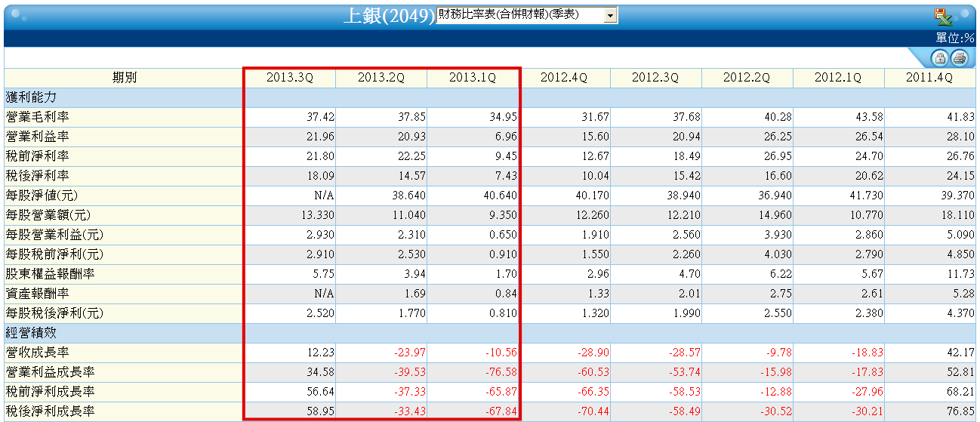Click the 資產報酬率 row label
This screenshot has width=980, height=422.
coord(37,294)
